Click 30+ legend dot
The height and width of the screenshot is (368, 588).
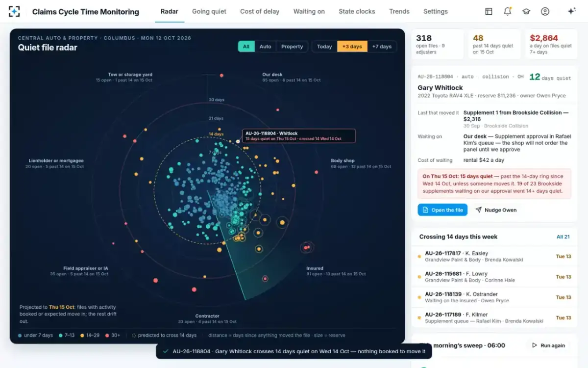107,336
